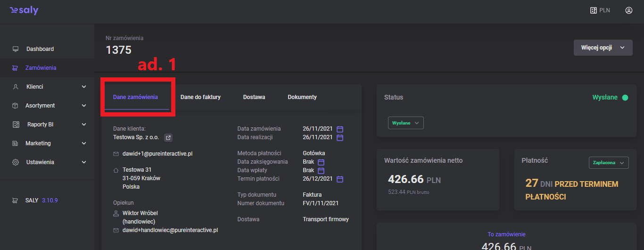
Task: Open the Wysłane status dropdown
Action: pyautogui.click(x=405, y=123)
